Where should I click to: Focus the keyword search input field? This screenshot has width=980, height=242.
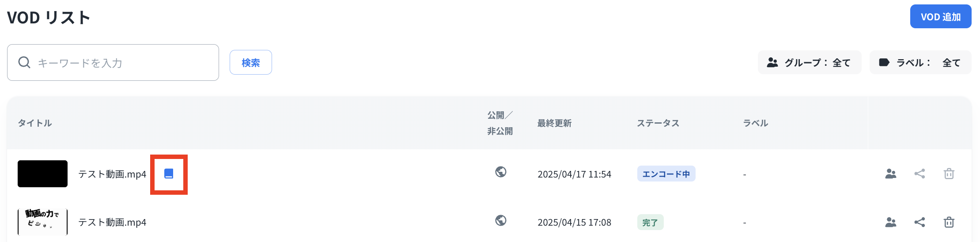point(124,63)
